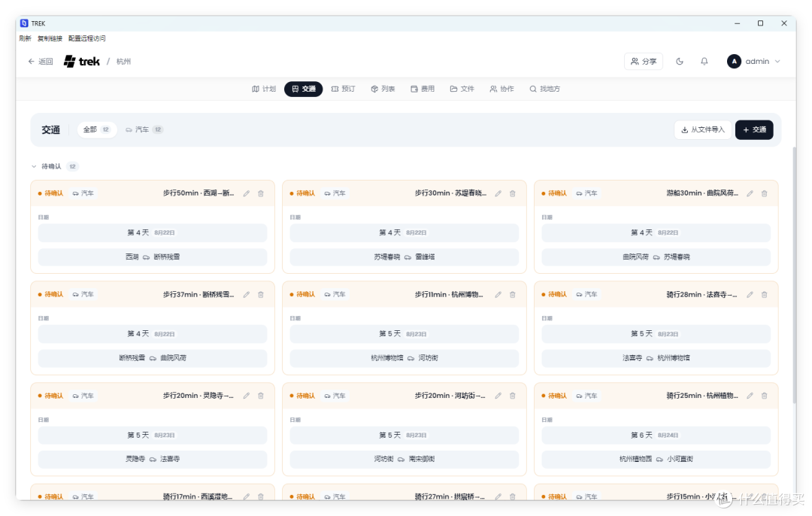Click 骑行17min 西溪湿地 card title
Image resolution: width=812 pixels, height=516 pixels.
[x=198, y=496]
